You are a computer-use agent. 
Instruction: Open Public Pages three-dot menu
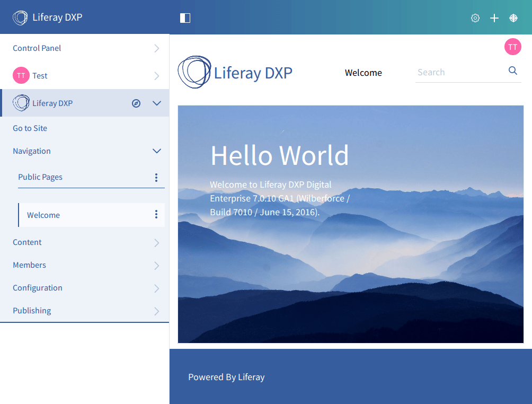click(156, 177)
